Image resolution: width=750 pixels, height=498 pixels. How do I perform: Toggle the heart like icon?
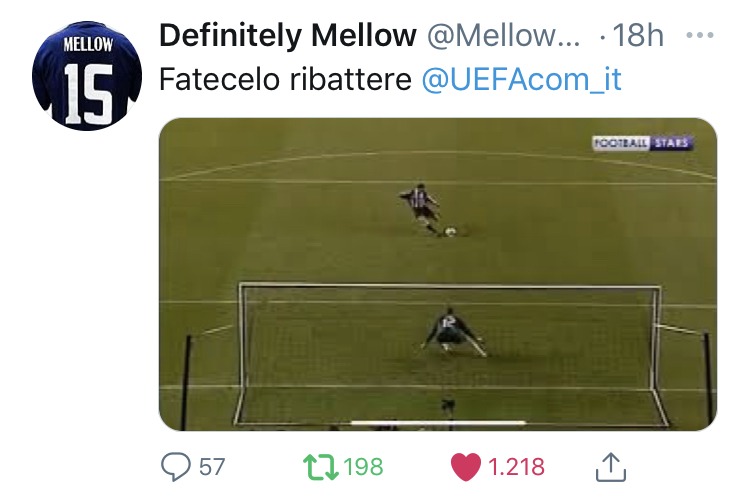pyautogui.click(x=466, y=466)
